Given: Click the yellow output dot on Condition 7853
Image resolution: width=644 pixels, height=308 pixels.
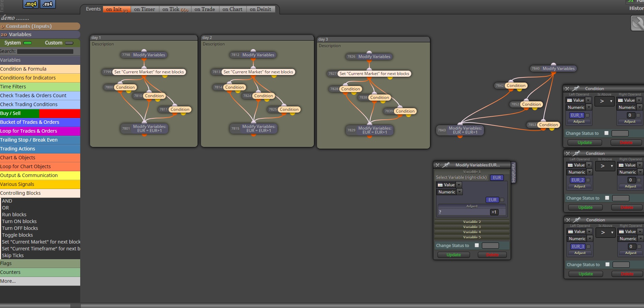Looking at the screenshot, I should point(552,129).
